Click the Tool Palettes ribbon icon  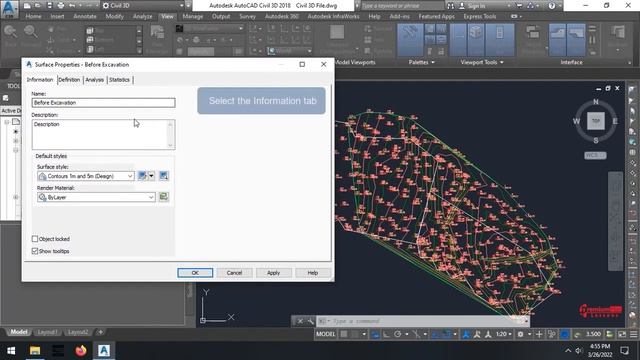[x=410, y=40]
